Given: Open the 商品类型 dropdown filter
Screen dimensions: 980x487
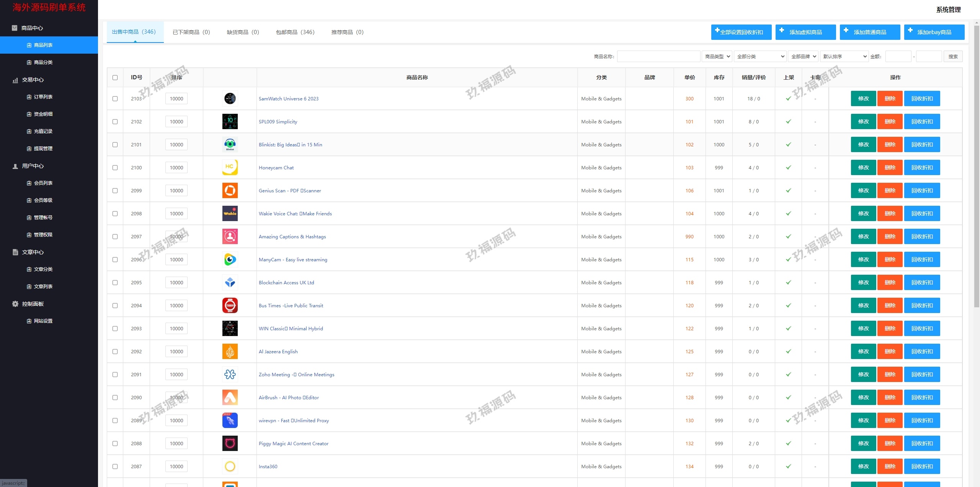Looking at the screenshot, I should [x=717, y=56].
